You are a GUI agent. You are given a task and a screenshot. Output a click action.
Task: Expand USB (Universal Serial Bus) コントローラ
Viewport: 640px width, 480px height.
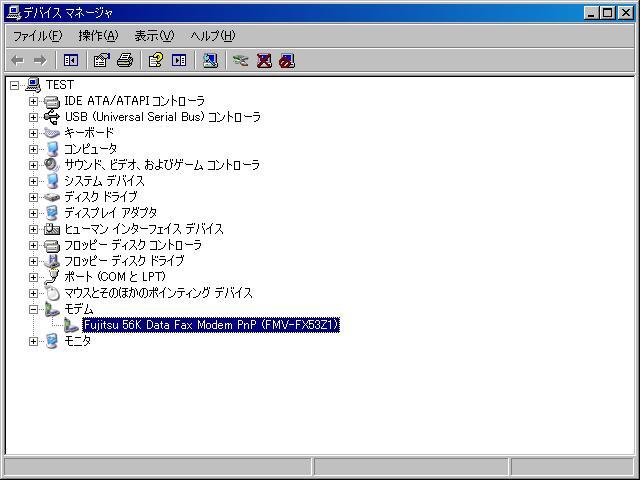pyautogui.click(x=33, y=117)
